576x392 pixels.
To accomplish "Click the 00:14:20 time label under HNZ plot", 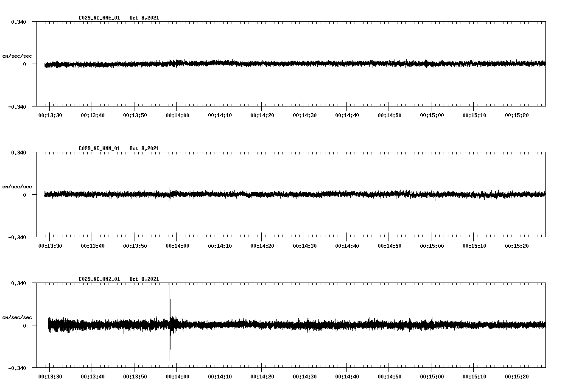I will (x=262, y=377).
